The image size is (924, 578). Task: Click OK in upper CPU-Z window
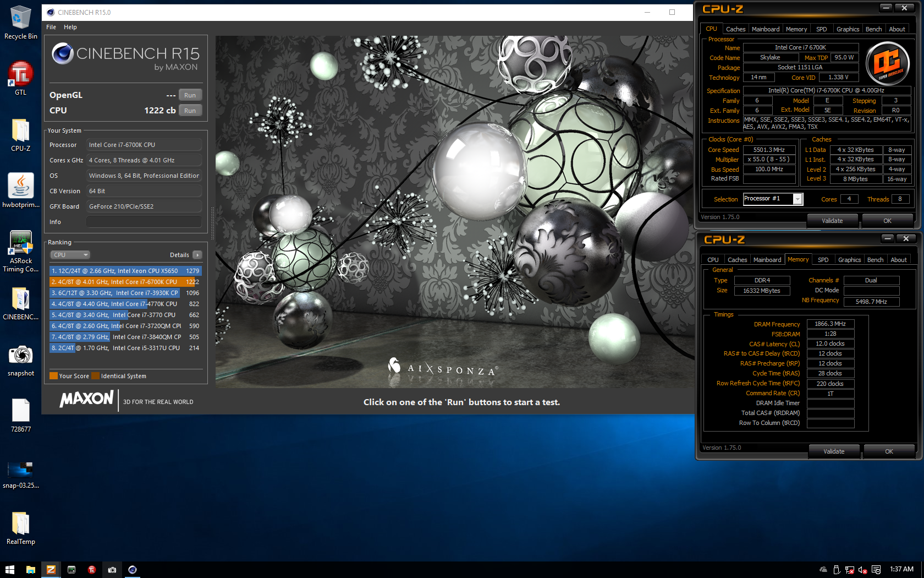coord(887,221)
